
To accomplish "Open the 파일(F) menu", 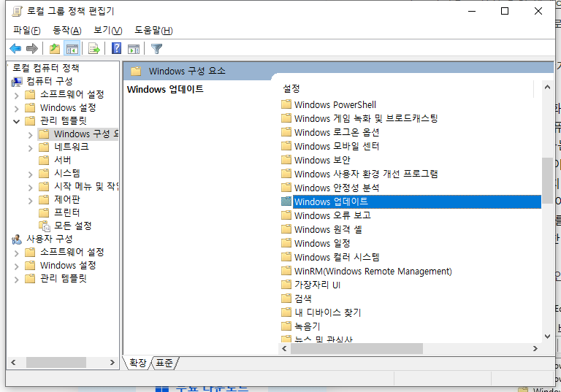I will (27, 31).
